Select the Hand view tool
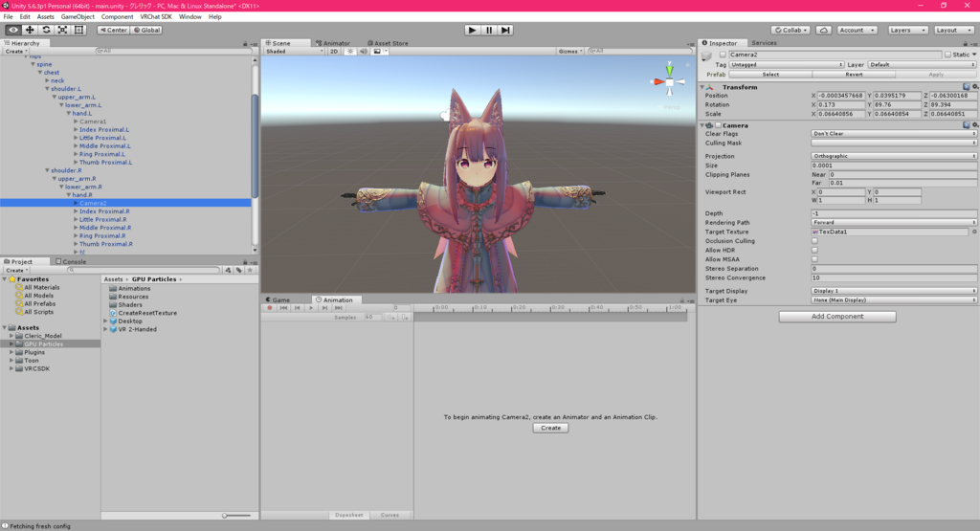Viewport: 980px width, 531px height. click(13, 30)
